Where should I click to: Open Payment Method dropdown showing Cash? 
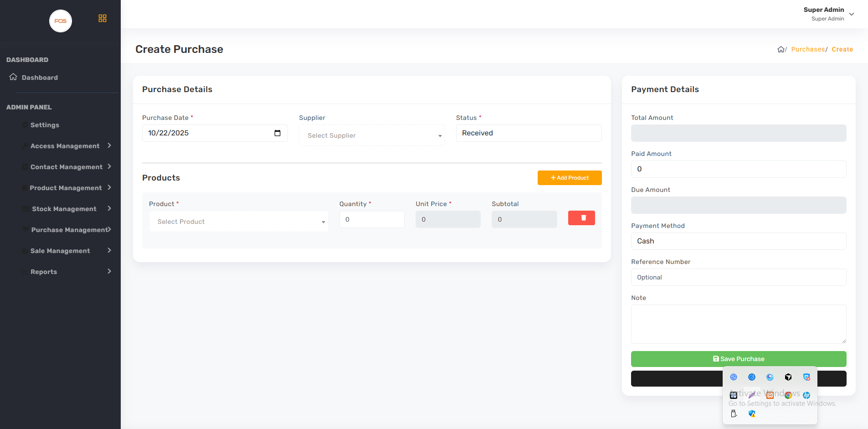(x=738, y=241)
